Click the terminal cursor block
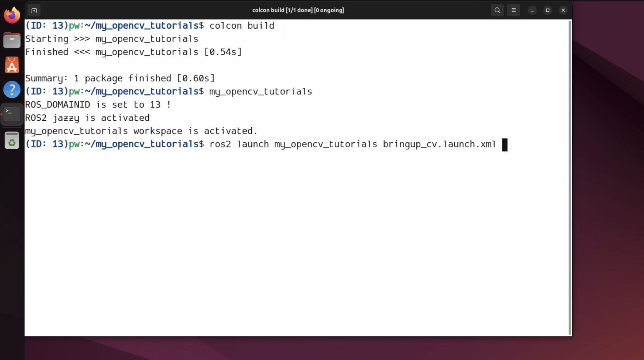644x360 pixels. pyautogui.click(x=505, y=145)
